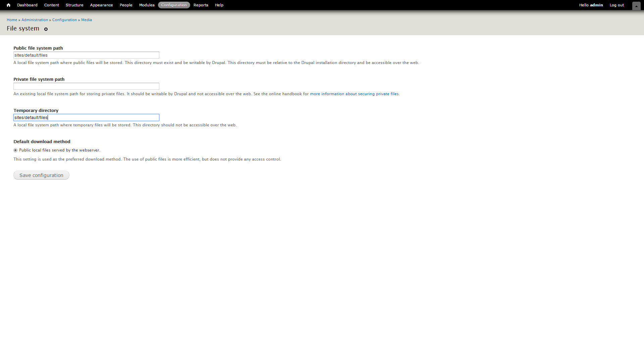Select the Public local files radio button
The height and width of the screenshot is (362, 644).
tap(15, 150)
